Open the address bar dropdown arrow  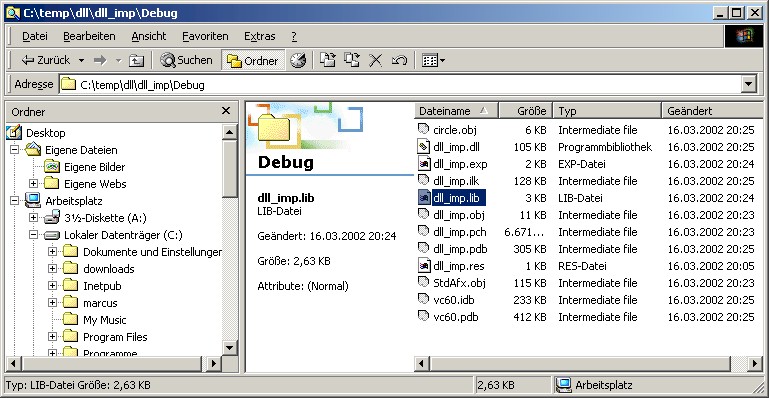(x=748, y=84)
